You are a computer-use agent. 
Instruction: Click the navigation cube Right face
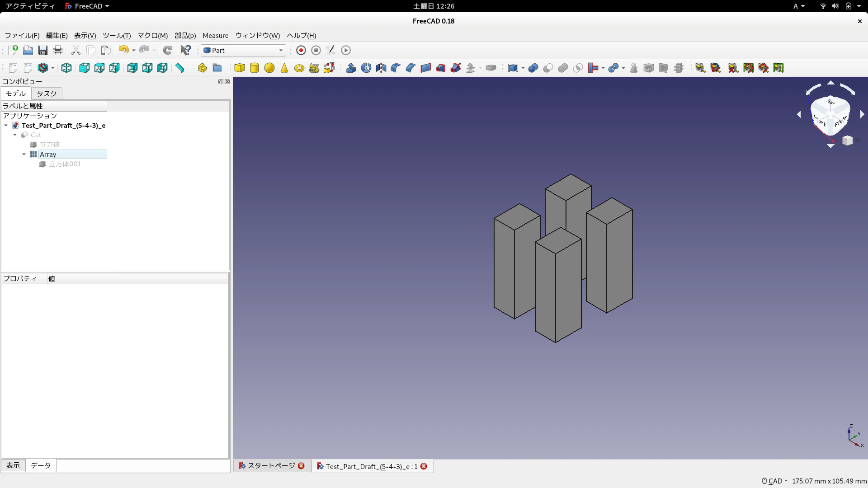pyautogui.click(x=840, y=122)
